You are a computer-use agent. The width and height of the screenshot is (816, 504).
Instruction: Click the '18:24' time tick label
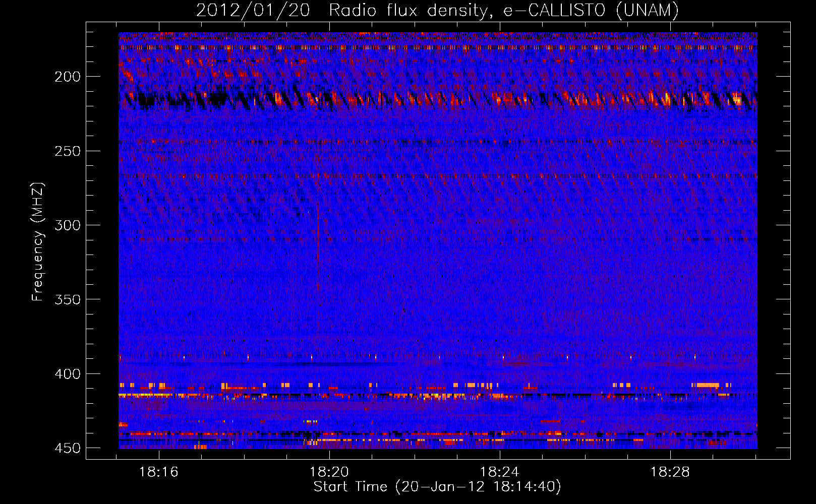pyautogui.click(x=500, y=472)
